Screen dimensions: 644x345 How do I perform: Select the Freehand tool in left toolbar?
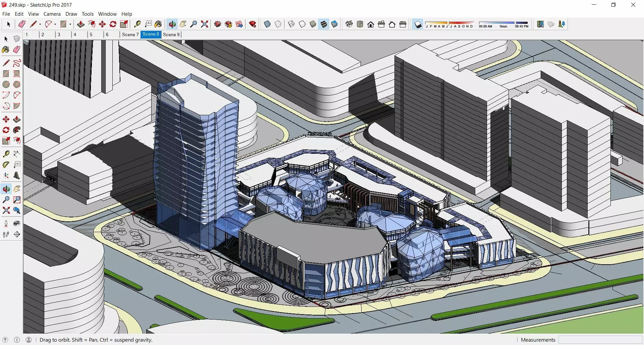tap(17, 63)
